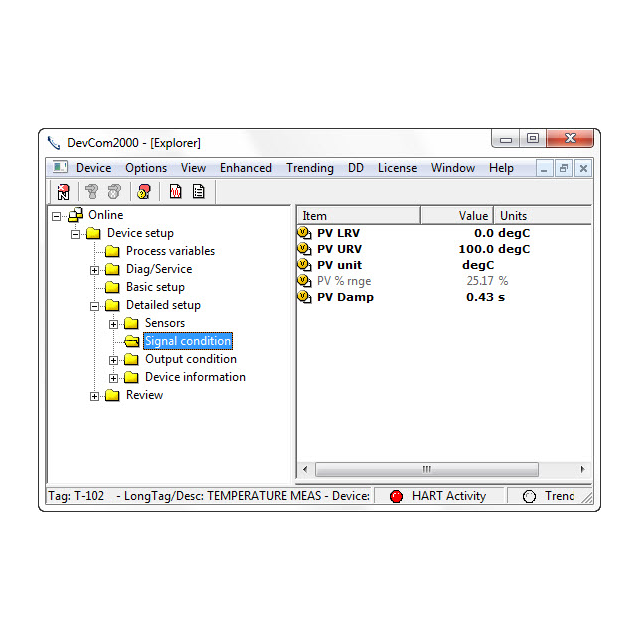640x640 pixels.
Task: Expand the Diag/Service node
Action: click(94, 270)
